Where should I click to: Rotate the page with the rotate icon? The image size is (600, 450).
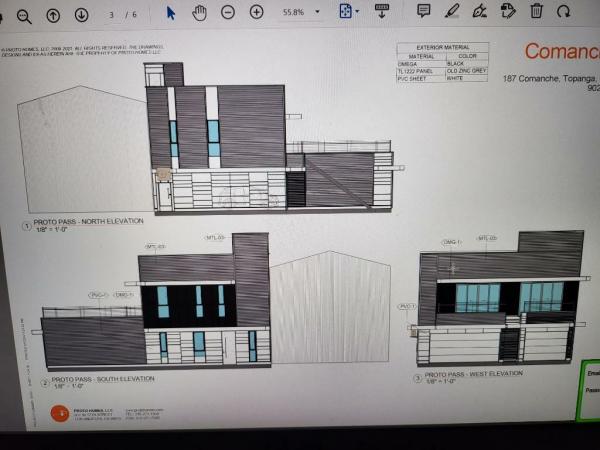point(564,11)
